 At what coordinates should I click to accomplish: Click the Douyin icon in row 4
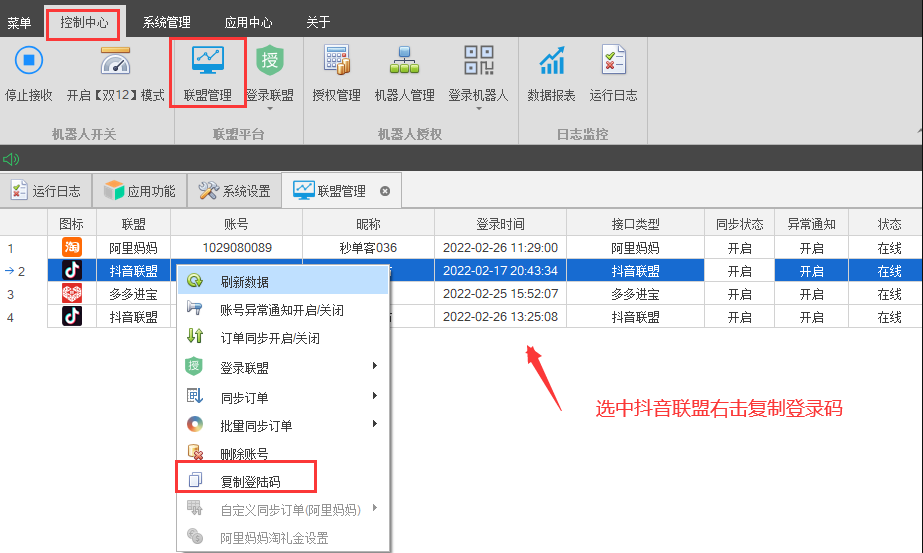tap(72, 316)
